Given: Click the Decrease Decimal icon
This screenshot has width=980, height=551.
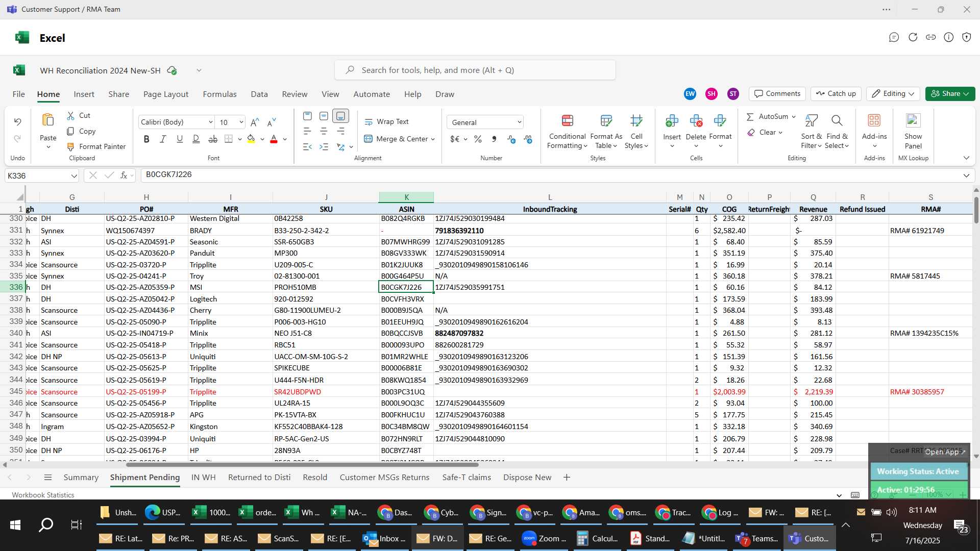Looking at the screenshot, I should [528, 139].
